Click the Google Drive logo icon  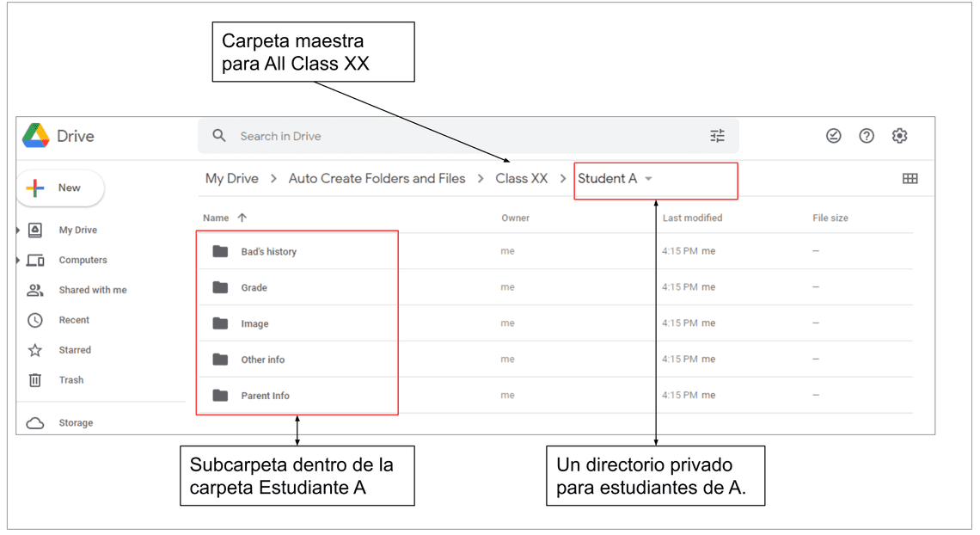click(35, 136)
